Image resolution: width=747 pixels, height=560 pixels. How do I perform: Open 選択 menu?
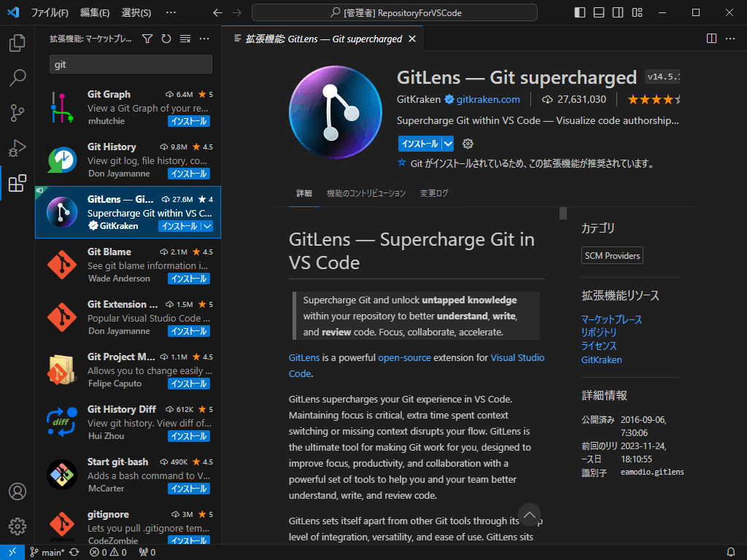(136, 13)
